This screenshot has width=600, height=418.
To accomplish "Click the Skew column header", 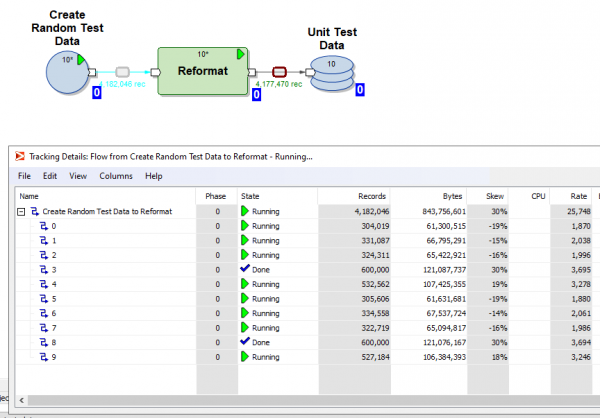I will click(494, 196).
